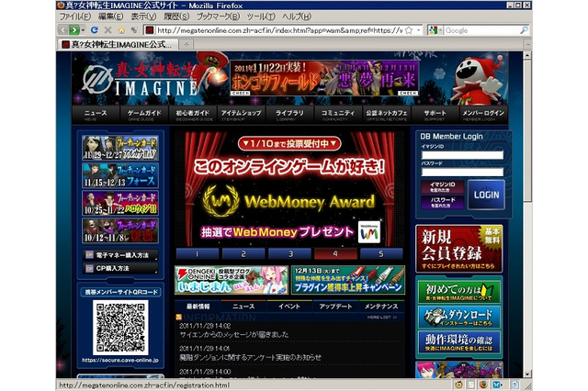Switch the carousel to slide 1

(198, 254)
